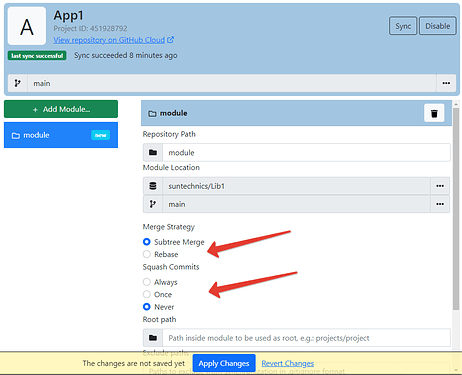
Task: Click the Project ID: 451928792 text
Action: tap(90, 28)
